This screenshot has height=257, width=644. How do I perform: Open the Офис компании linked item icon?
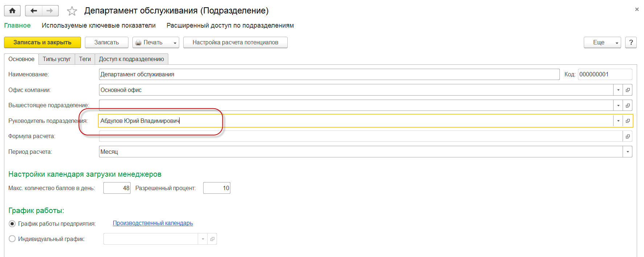tap(628, 90)
